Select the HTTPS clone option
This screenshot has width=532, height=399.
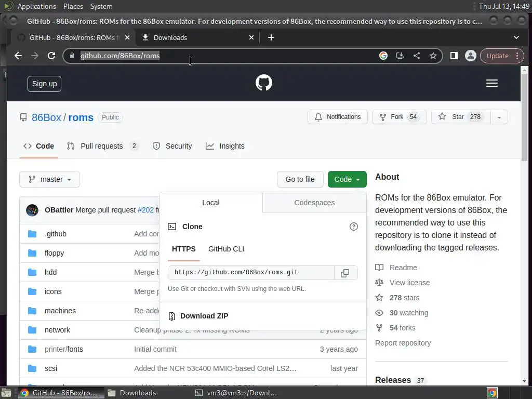coord(183,249)
